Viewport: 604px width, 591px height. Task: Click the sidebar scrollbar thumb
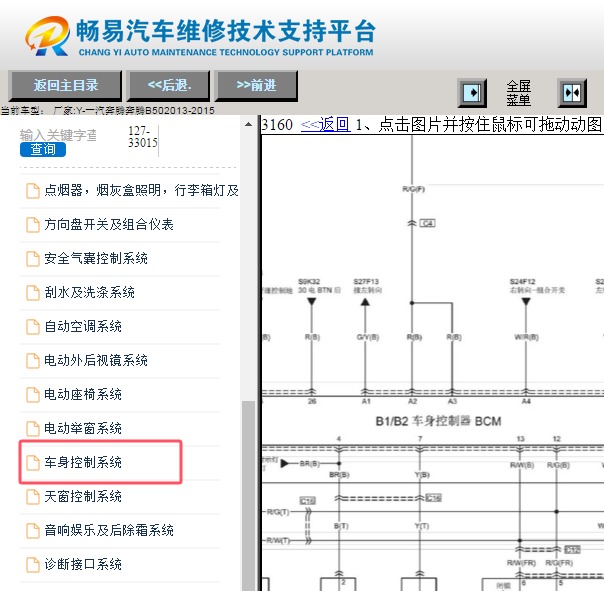[248, 495]
